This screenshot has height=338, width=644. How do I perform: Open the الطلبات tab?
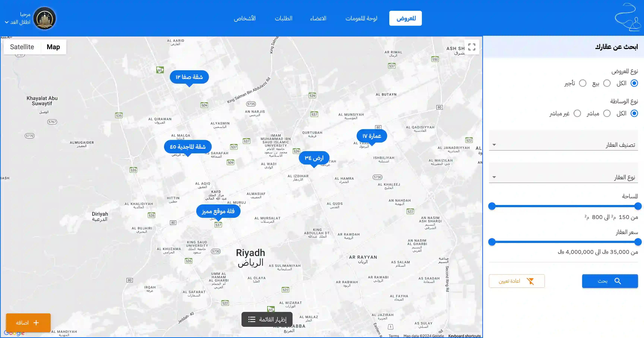point(283,18)
